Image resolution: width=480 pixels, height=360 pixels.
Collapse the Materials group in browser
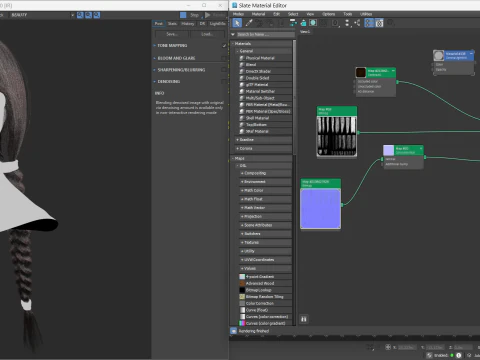233,44
